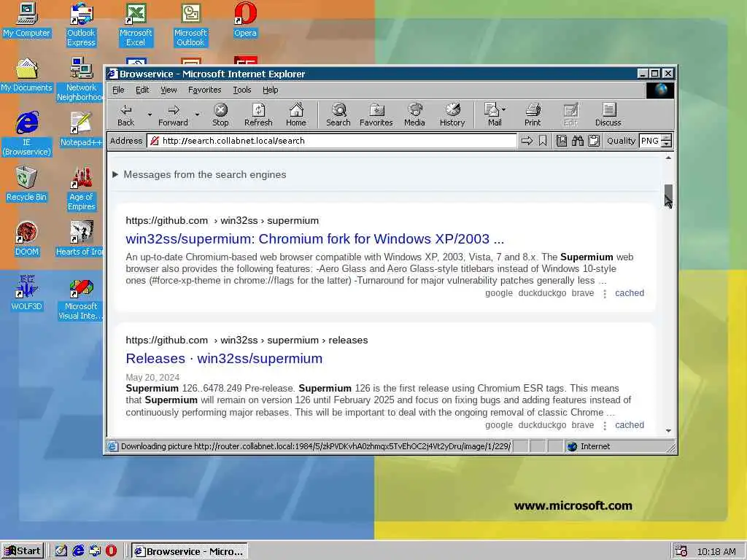Launch Internet Explorer from quick launch
747x560 pixels.
(78, 551)
